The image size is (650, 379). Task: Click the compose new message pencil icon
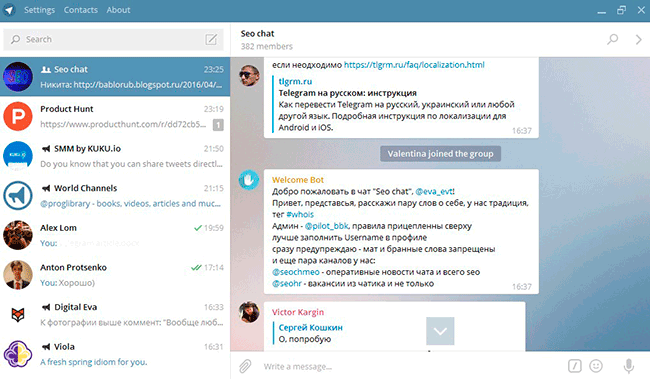point(211,39)
